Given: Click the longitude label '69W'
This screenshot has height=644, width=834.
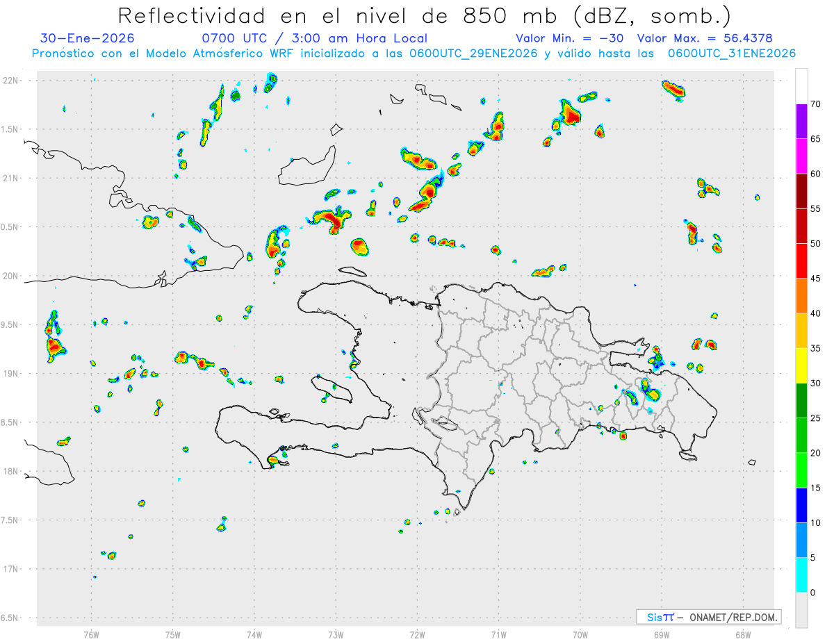Looking at the screenshot, I should [x=661, y=634].
